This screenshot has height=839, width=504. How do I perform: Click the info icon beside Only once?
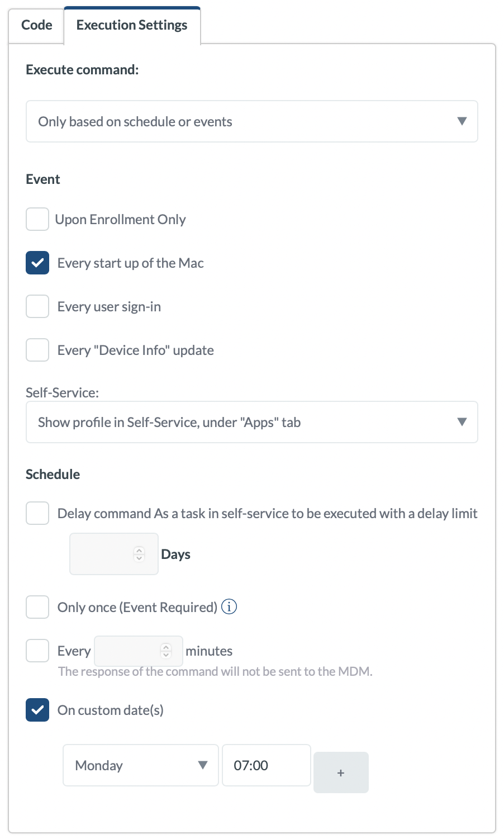click(229, 606)
